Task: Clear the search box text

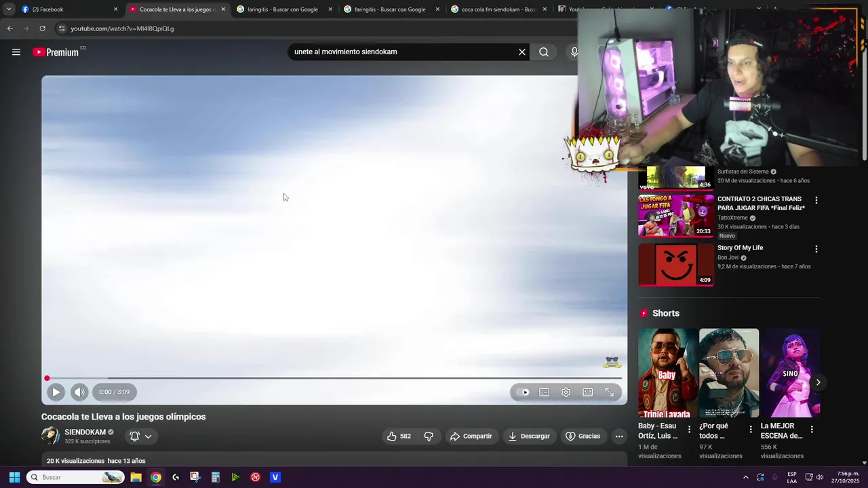Action: coord(522,52)
